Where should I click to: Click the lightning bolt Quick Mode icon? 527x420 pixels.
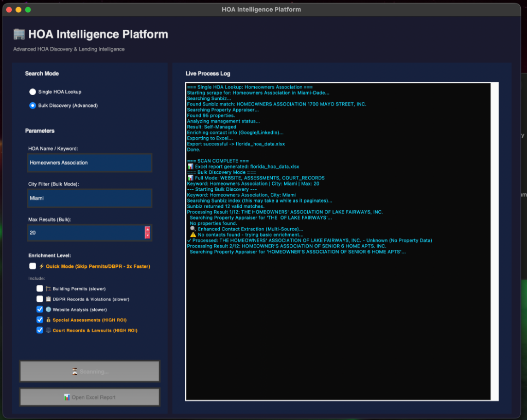(x=42, y=266)
